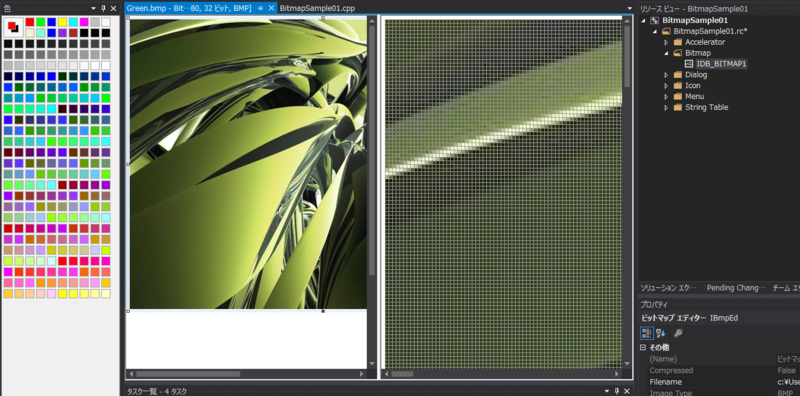800x396 pixels.
Task: Collapse the BitmapSample01 root node
Action: (x=643, y=20)
